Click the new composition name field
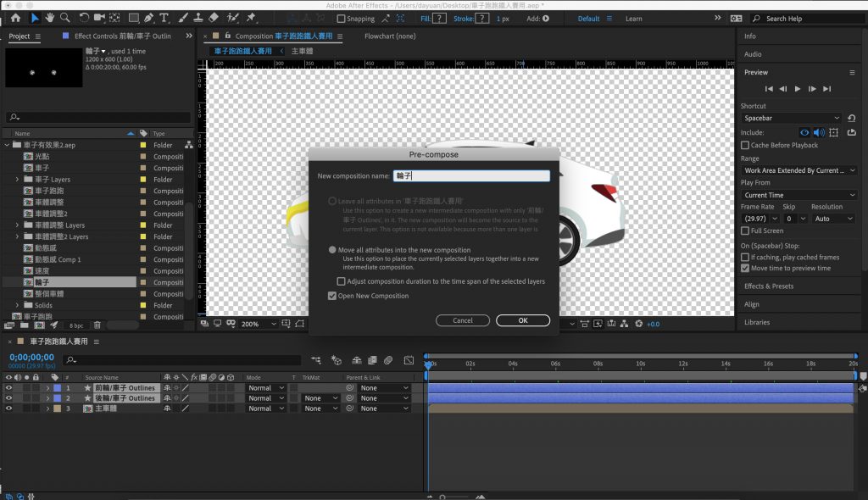868x500 pixels. click(x=472, y=176)
